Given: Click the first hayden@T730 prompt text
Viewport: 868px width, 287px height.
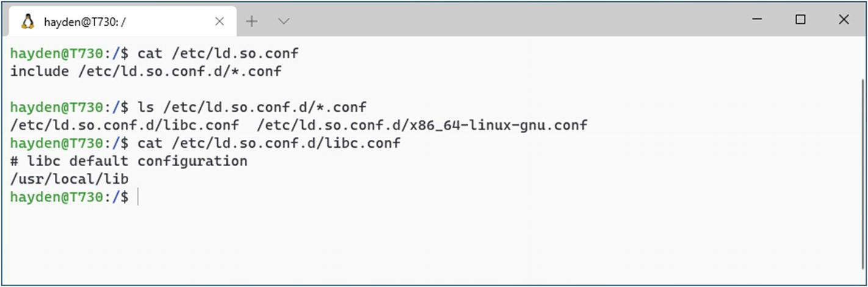Looking at the screenshot, I should pos(57,54).
